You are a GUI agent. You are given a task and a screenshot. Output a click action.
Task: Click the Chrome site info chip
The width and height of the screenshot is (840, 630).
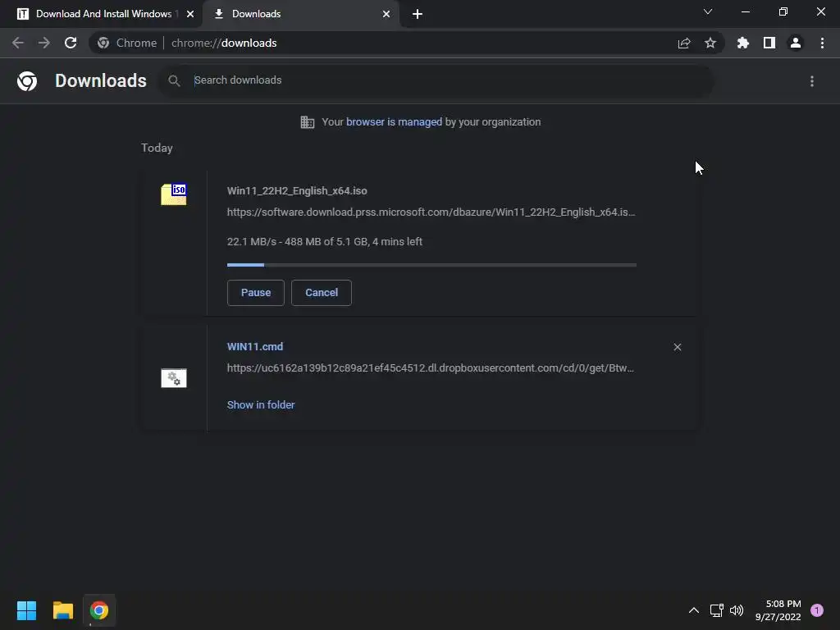tap(127, 43)
